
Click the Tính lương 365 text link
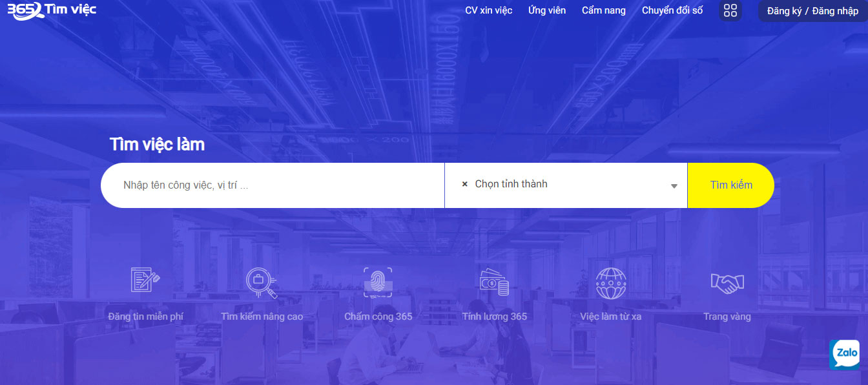click(494, 317)
